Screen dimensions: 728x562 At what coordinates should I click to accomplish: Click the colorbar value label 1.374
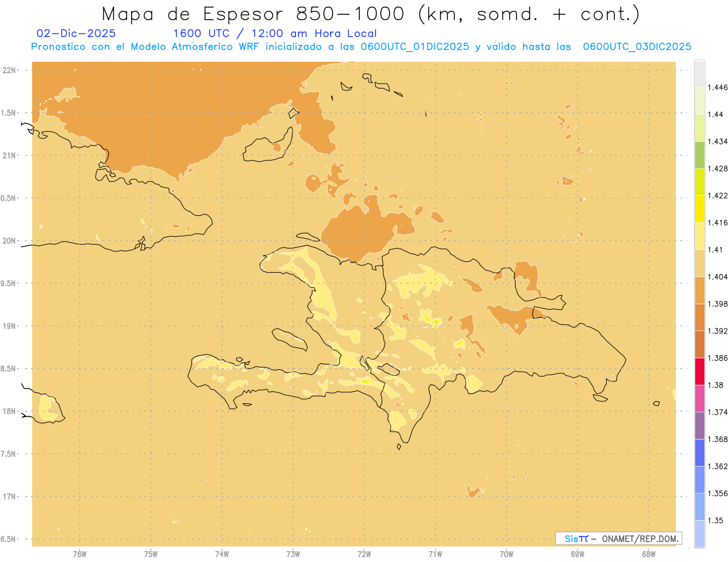717,412
